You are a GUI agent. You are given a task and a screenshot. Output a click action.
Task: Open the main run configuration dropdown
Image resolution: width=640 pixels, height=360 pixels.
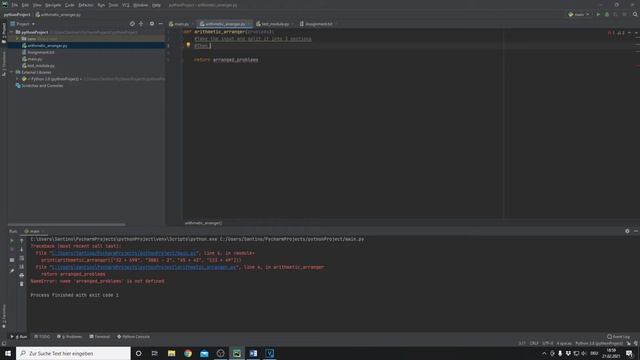(x=579, y=14)
